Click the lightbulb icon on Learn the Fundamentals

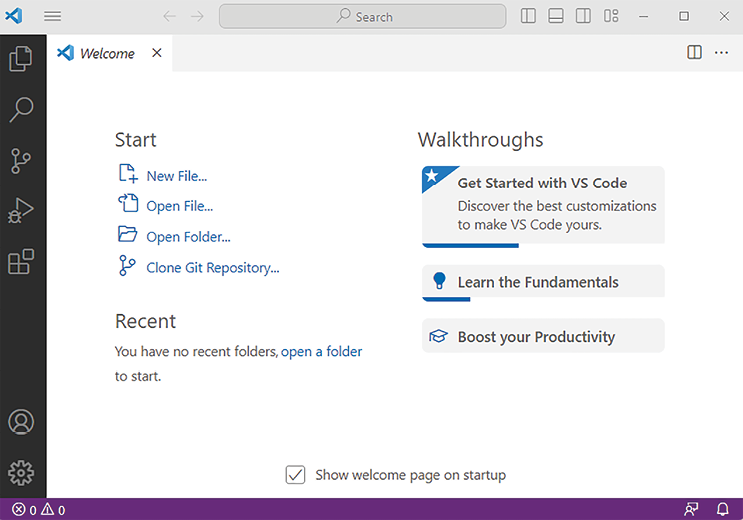(439, 281)
